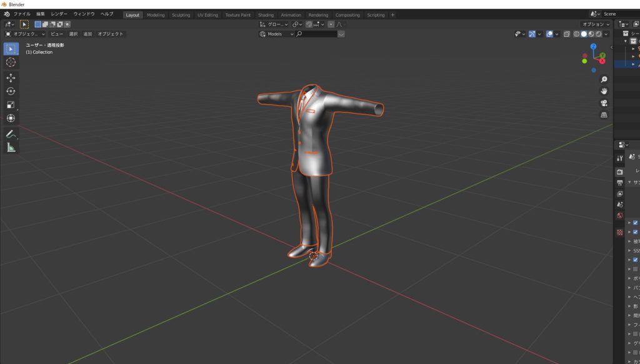Open the ファイル menu

click(22, 14)
